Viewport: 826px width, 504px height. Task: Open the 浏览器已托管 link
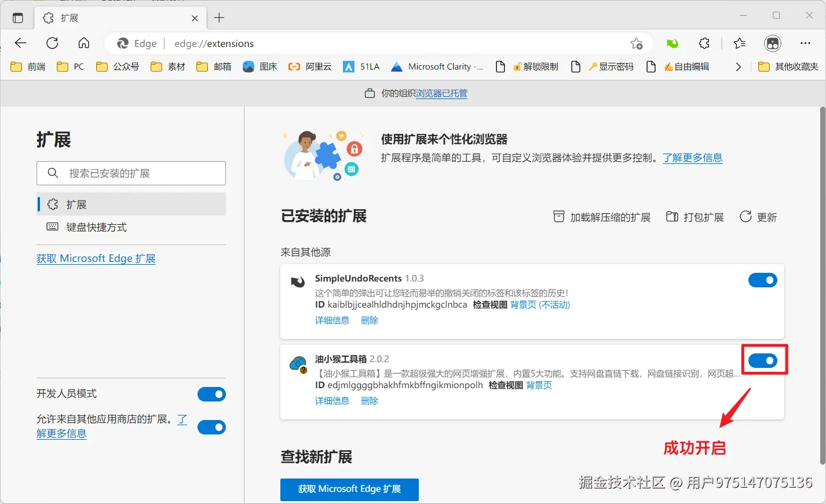coord(441,93)
